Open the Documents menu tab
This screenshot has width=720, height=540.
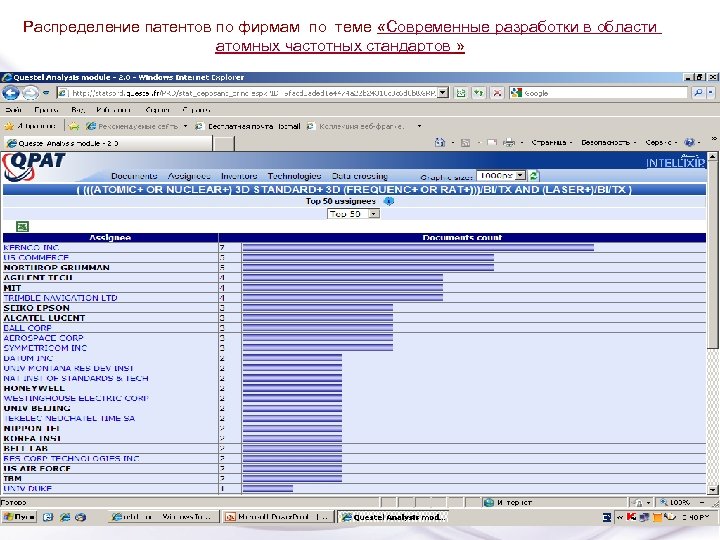coord(134,176)
